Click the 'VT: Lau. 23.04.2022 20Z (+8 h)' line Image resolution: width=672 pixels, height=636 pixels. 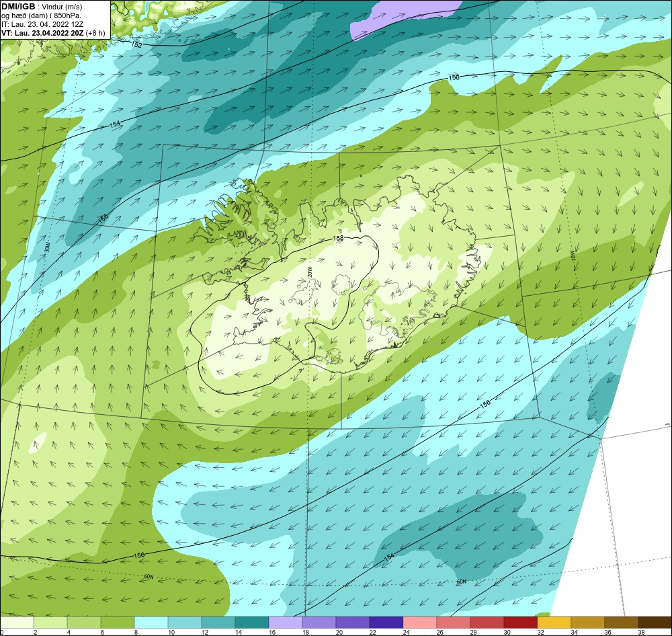coord(53,33)
